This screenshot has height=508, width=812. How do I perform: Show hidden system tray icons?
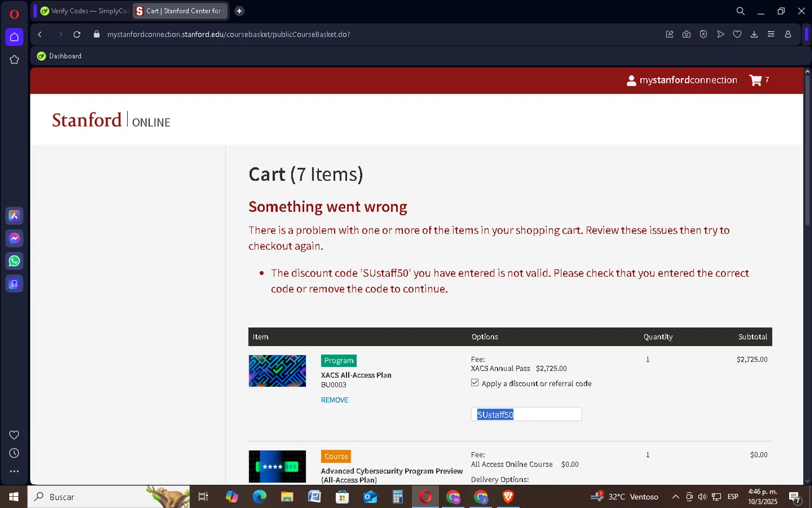(676, 497)
